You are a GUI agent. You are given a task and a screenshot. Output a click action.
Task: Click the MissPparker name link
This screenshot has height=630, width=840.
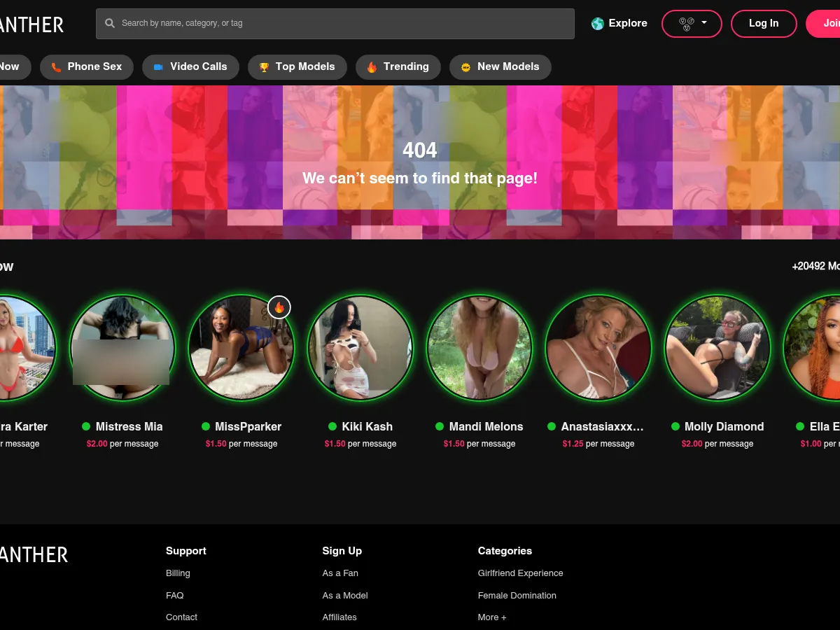(248, 426)
